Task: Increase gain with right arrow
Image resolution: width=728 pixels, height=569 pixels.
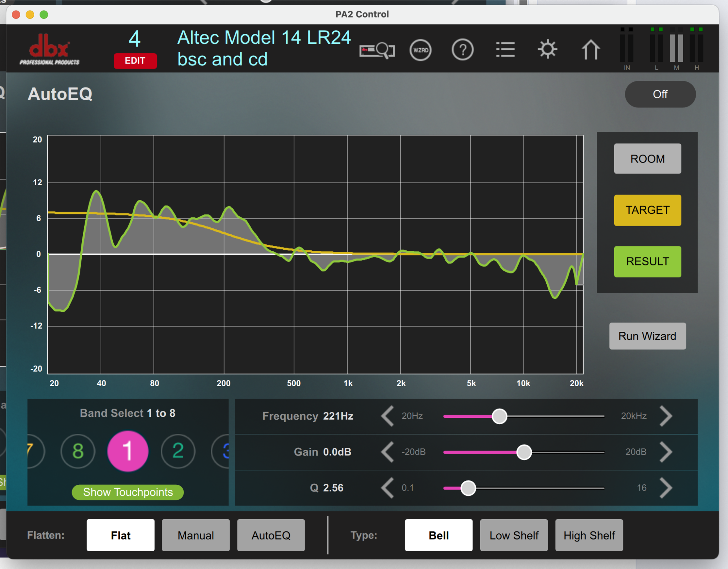Action: click(666, 452)
